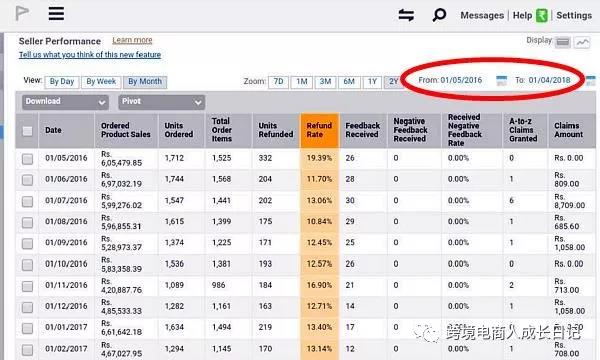
Task: Tick the checkbox for row 01/08/2016
Action: [27, 222]
